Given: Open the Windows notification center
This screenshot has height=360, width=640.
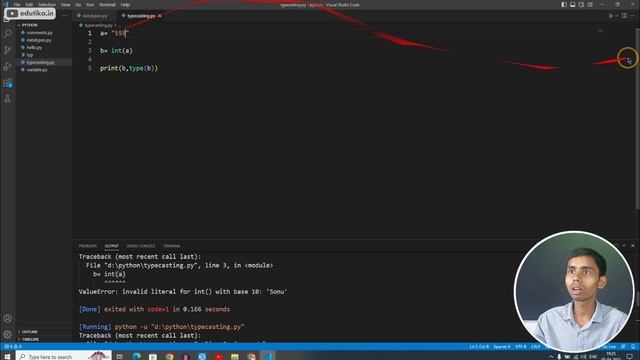Looking at the screenshot, I should click(630, 356).
